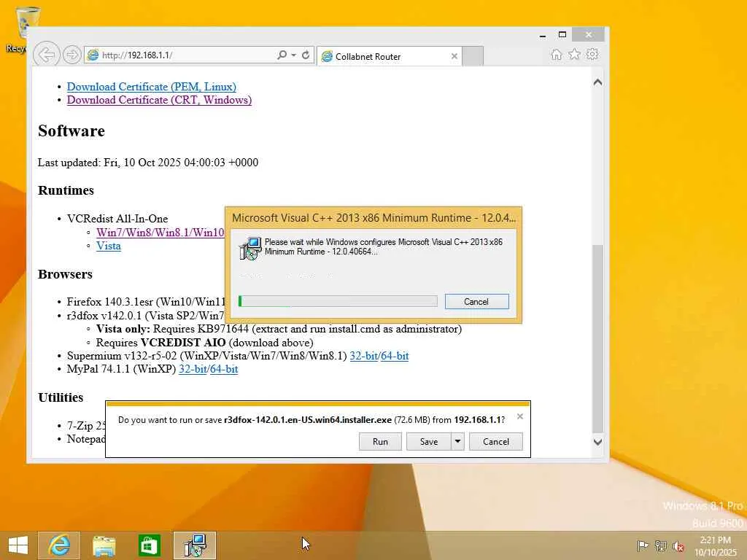Open the Win7/Win8/Win8.1/Win10 VCRedist link

[160, 233]
